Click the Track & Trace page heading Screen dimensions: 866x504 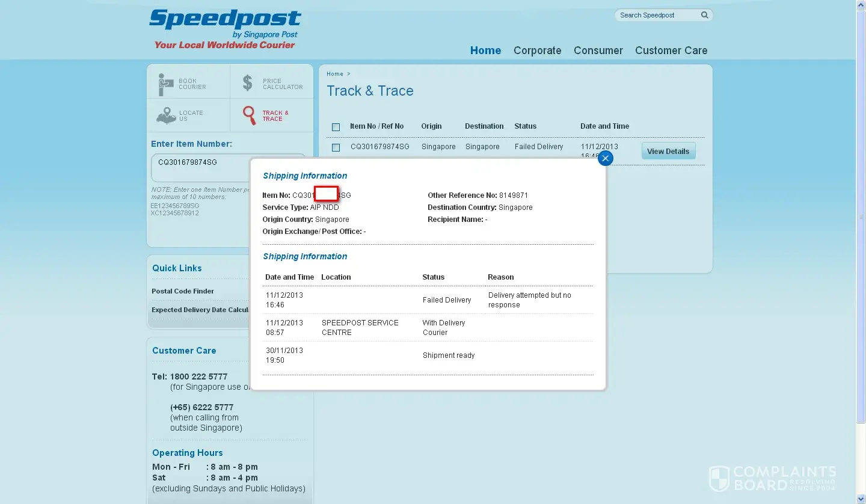(370, 91)
